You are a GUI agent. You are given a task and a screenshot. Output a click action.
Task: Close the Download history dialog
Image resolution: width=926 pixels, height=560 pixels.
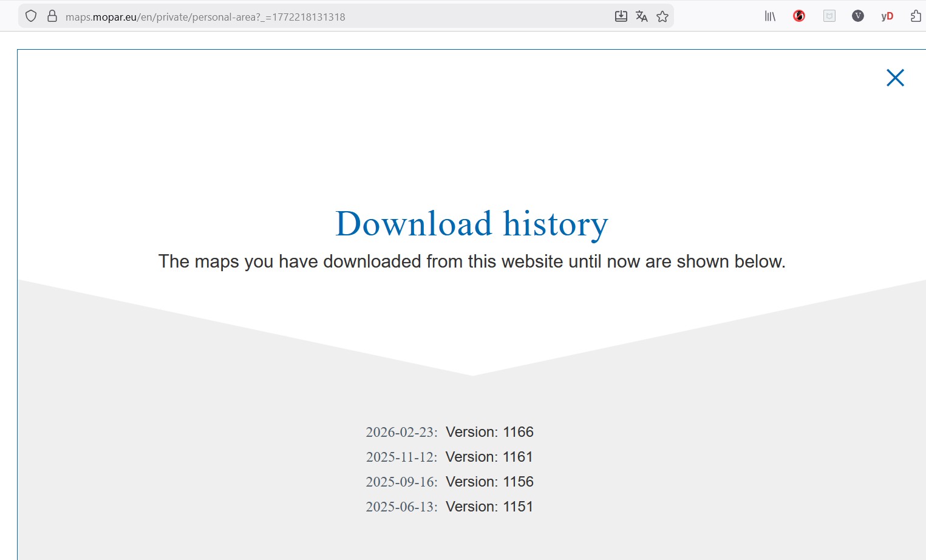pos(895,78)
